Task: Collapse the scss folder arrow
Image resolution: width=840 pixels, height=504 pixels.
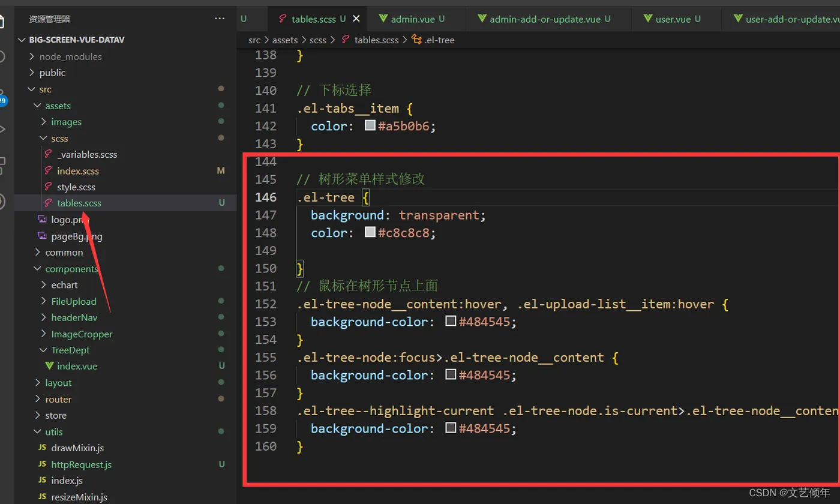Action: pyautogui.click(x=44, y=138)
